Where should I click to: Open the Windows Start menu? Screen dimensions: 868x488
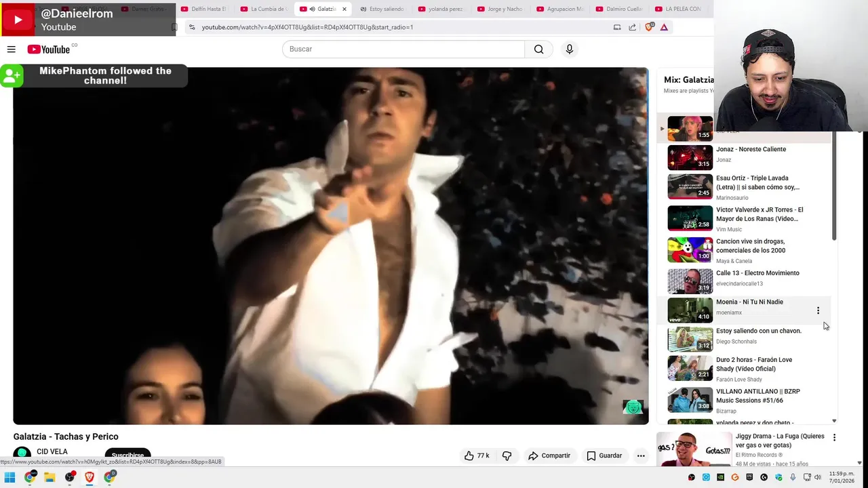(x=9, y=477)
